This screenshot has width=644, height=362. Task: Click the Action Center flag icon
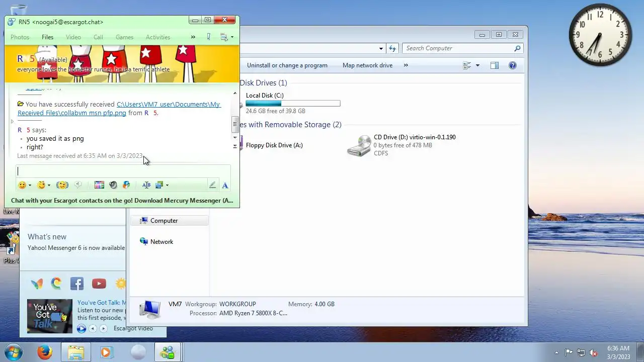(x=569, y=352)
